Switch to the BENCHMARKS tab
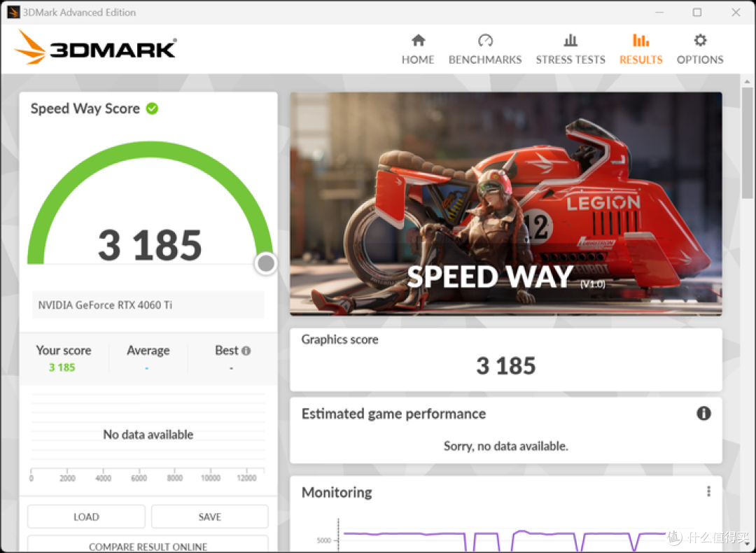The width and height of the screenshot is (756, 553). pos(485,49)
